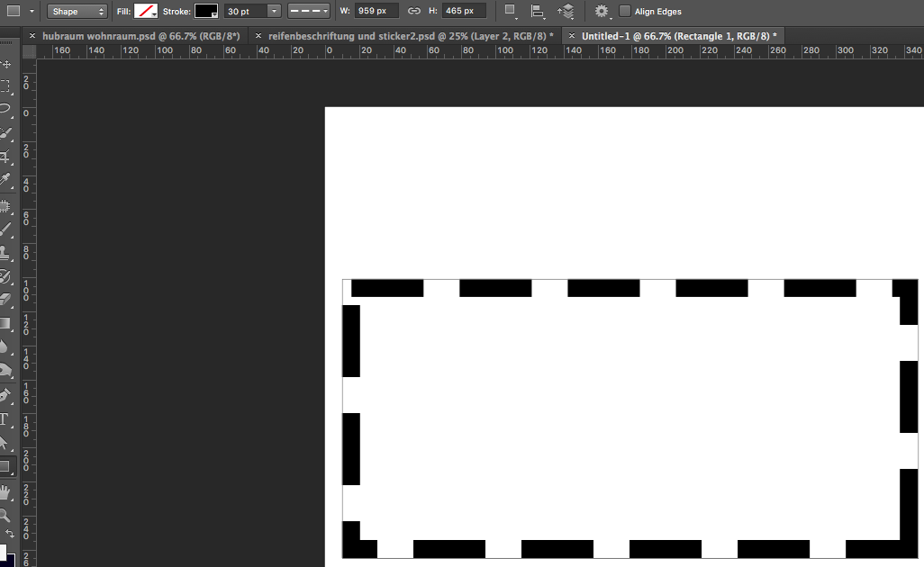Select the Rectangle shape tool
Image resolution: width=924 pixels, height=567 pixels.
5,467
